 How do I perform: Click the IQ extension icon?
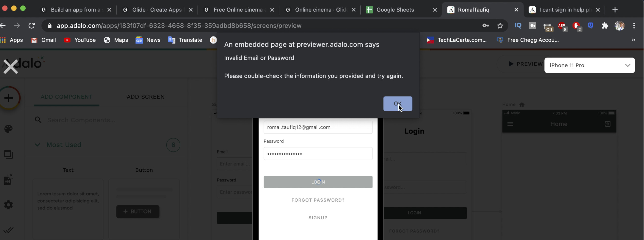tap(518, 25)
